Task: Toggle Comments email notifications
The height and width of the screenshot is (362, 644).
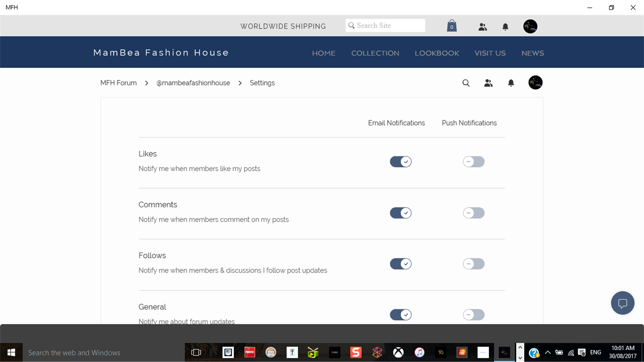Action: [401, 213]
